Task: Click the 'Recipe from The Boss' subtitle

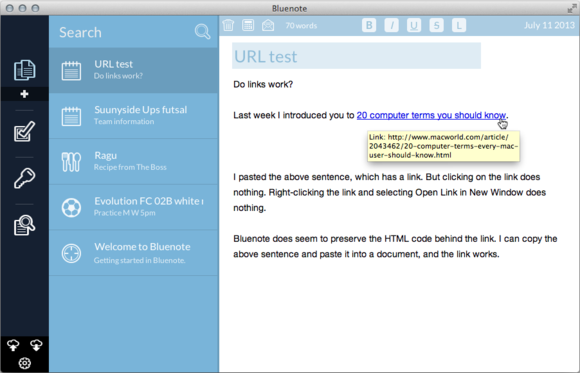Action: (130, 167)
